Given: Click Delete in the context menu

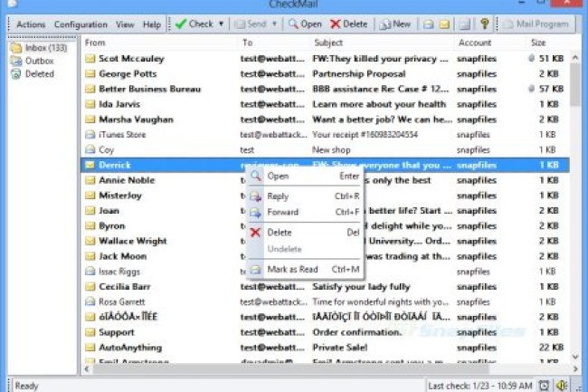Looking at the screenshot, I should click(x=279, y=233).
